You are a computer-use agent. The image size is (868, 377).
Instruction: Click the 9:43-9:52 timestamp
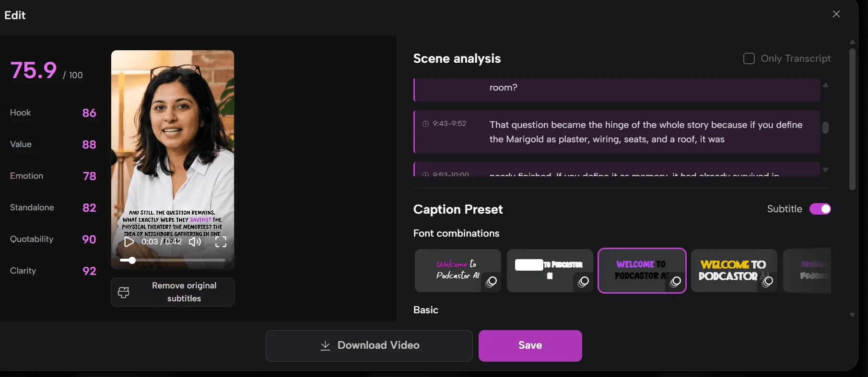[449, 124]
